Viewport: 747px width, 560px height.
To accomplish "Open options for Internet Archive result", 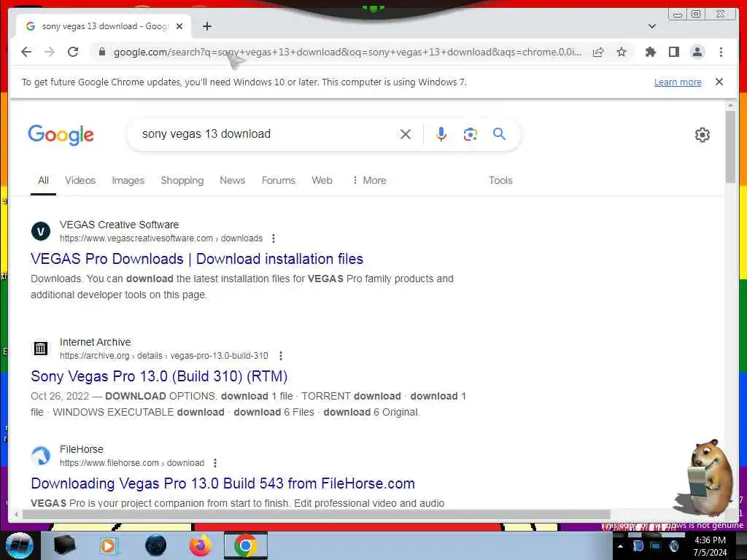I will (x=281, y=356).
